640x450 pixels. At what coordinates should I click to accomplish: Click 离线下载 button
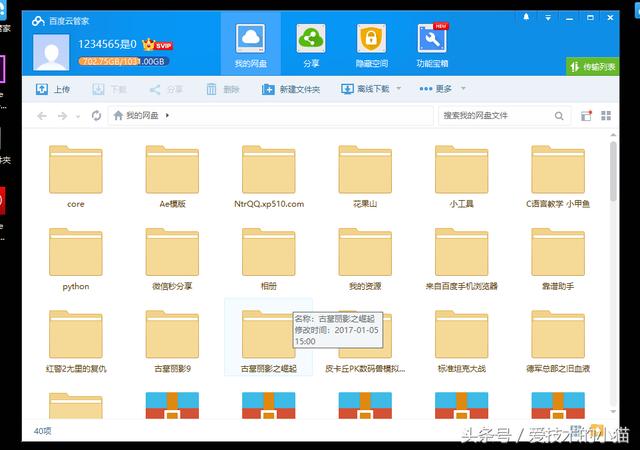(x=365, y=89)
